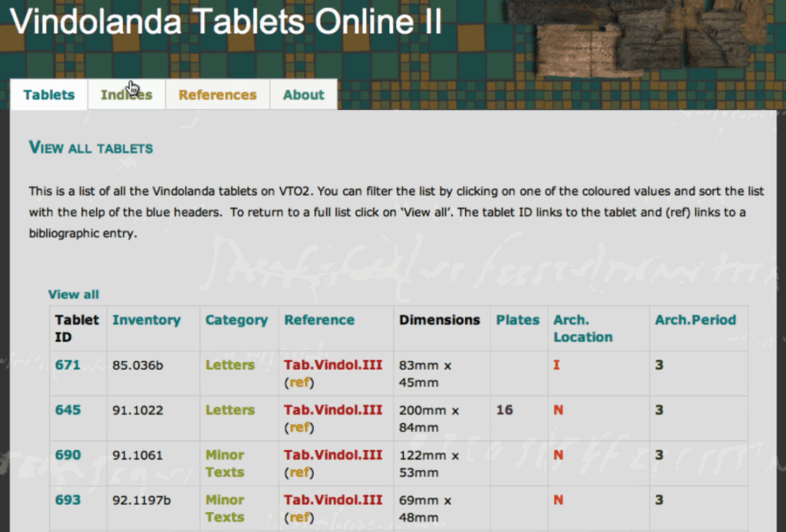
Task: Sort the table by Category header
Action: [x=236, y=320]
